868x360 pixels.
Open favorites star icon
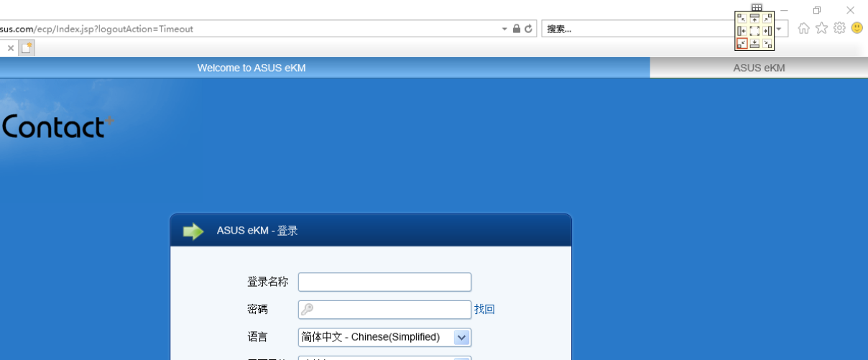pyautogui.click(x=821, y=28)
